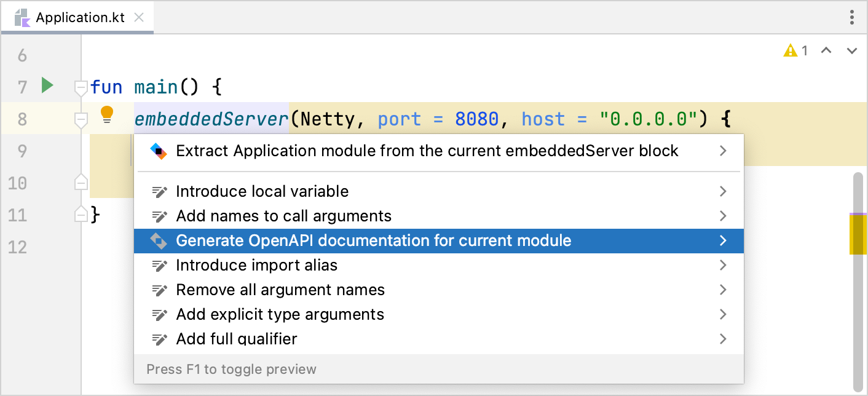Go to previous warning with the up chevron
Screen dimensions: 868x396
pos(826,50)
